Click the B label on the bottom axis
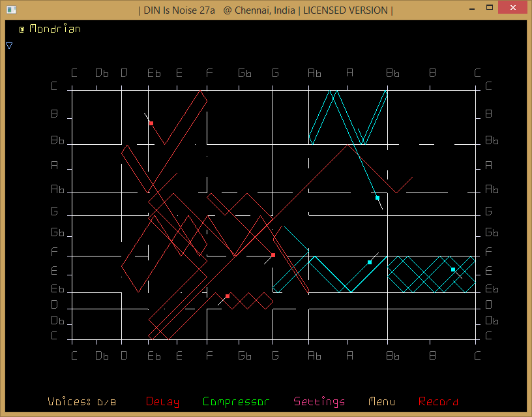 pos(432,356)
